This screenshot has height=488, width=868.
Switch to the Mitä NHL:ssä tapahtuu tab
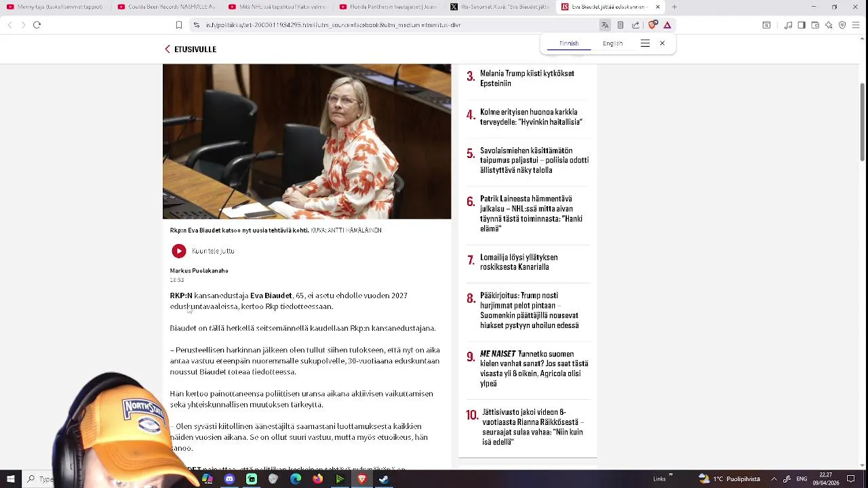277,7
